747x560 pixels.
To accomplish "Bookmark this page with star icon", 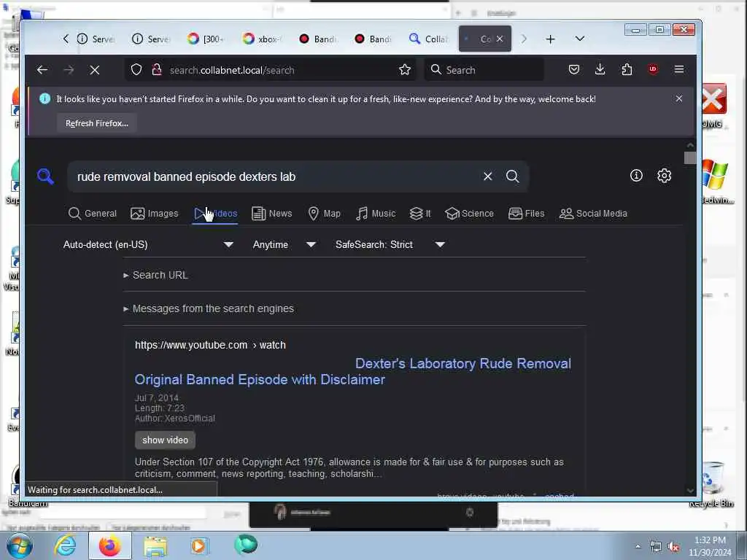I will point(405,70).
